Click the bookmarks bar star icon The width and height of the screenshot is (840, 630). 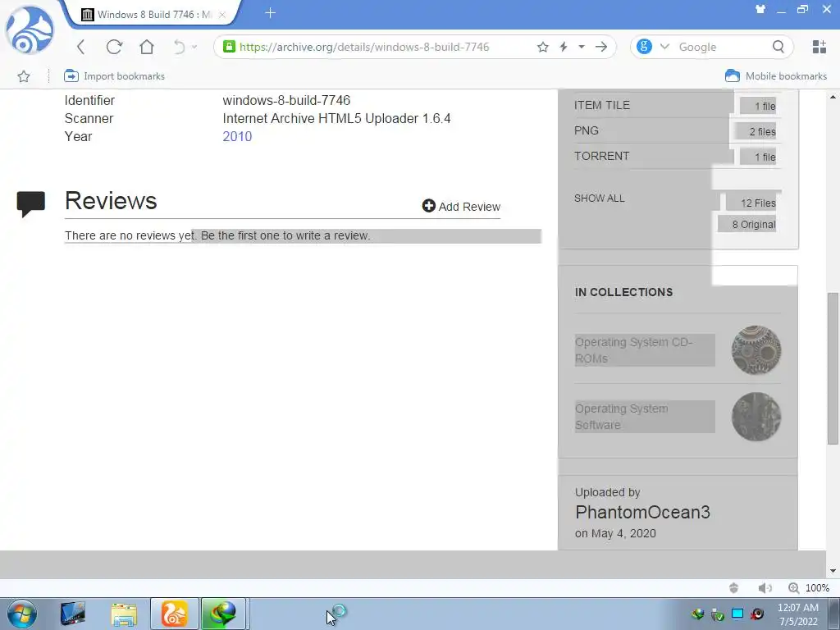click(24, 76)
